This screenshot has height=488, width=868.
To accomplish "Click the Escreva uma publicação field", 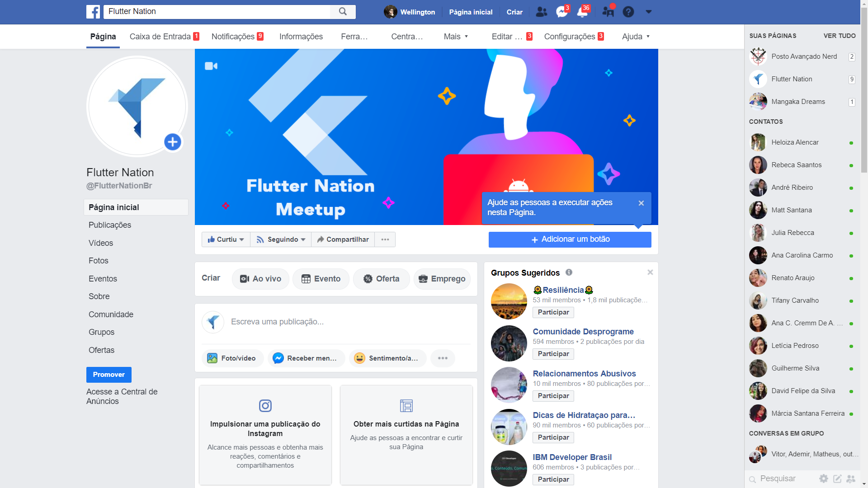I will (x=348, y=322).
